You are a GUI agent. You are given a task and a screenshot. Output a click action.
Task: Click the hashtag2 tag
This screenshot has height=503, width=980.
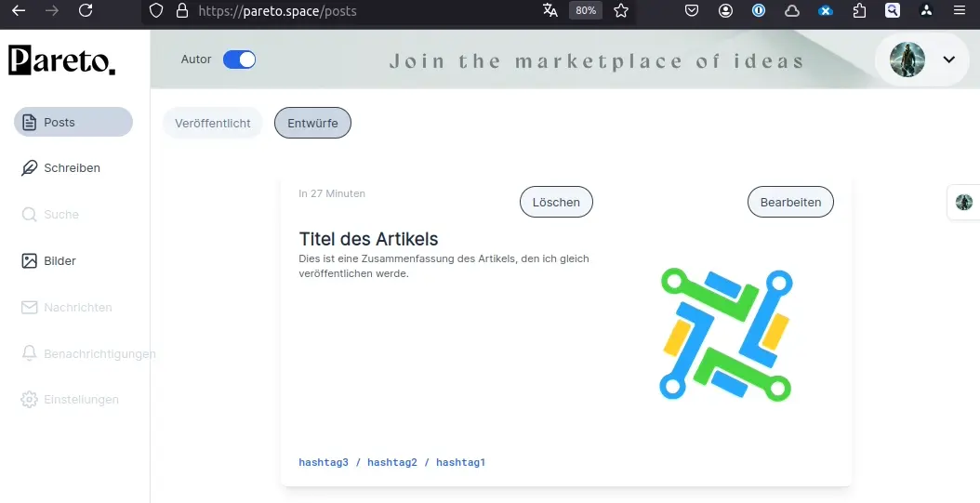[x=391, y=462]
